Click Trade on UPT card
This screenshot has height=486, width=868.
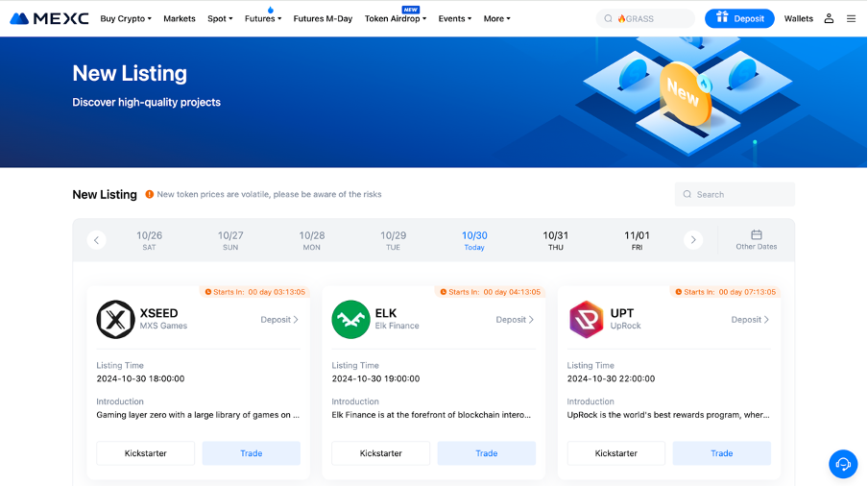[722, 453]
